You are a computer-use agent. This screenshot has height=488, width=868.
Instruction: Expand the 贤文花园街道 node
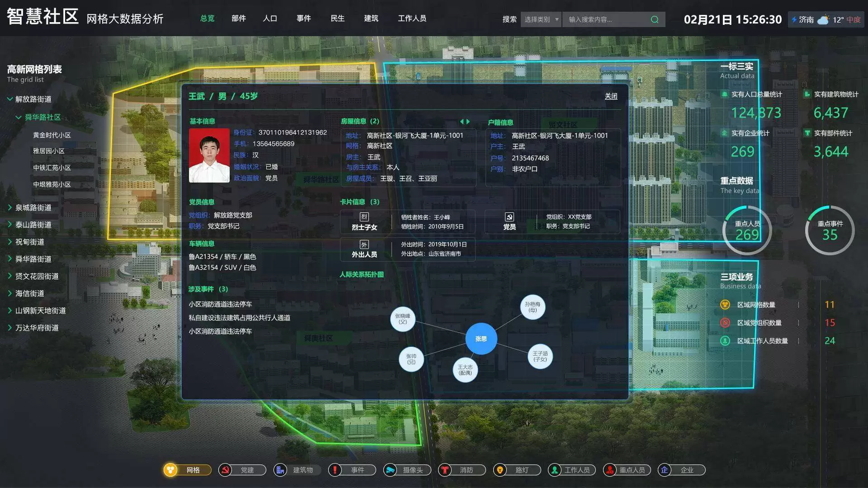point(10,276)
